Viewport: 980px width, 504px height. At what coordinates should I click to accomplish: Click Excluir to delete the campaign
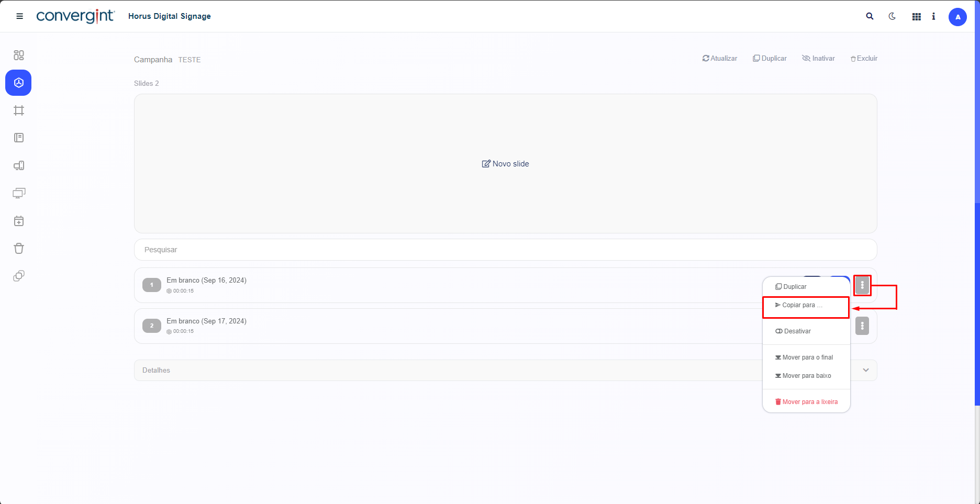864,59
